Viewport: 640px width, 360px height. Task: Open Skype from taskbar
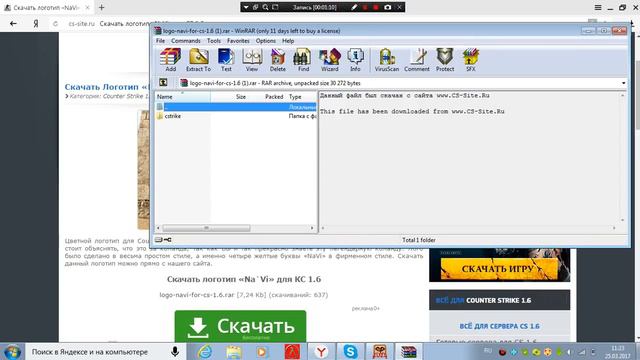click(350, 351)
